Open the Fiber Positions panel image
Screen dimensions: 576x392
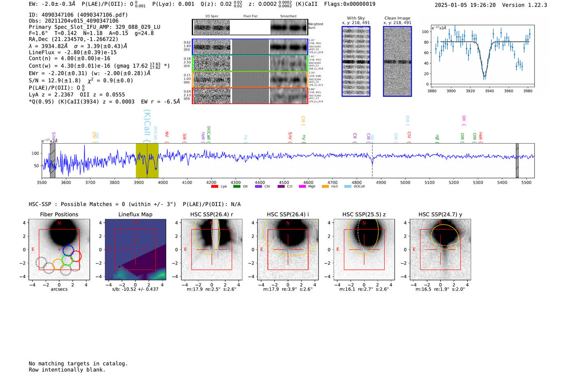coord(59,249)
